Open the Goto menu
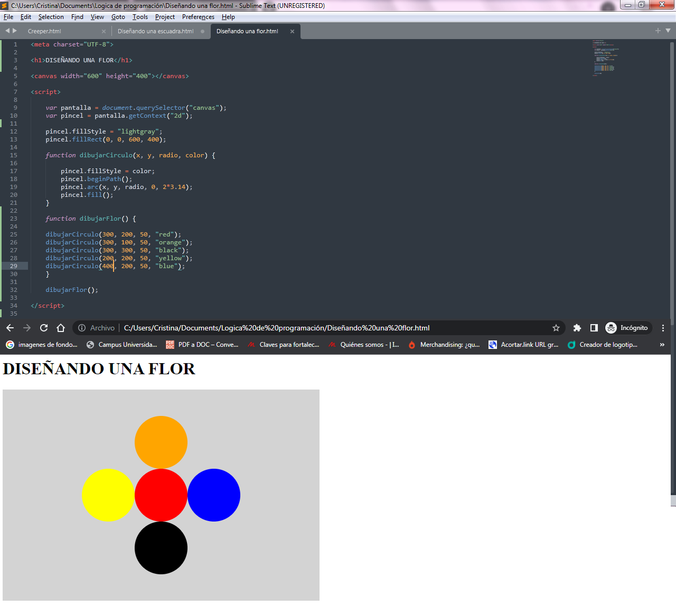Screen dimensions: 676x616 (118, 17)
